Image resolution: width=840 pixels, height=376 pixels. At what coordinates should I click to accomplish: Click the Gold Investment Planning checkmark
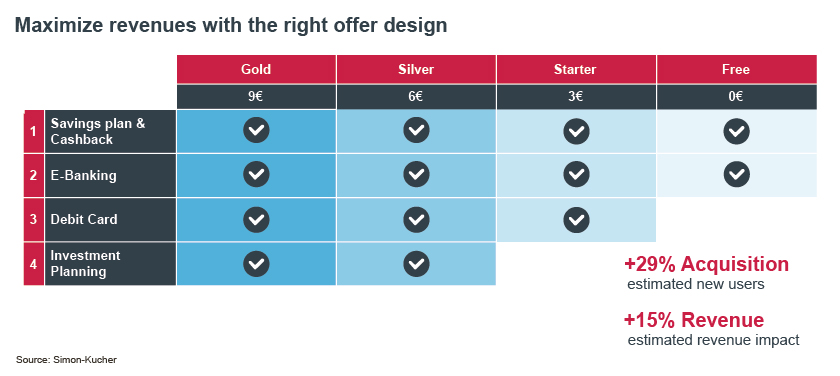(x=256, y=263)
